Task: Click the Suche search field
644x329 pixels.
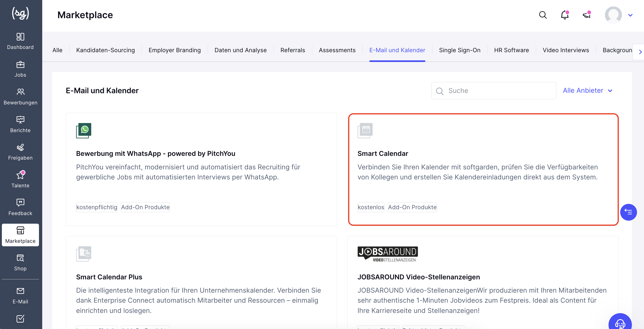Action: [493, 91]
